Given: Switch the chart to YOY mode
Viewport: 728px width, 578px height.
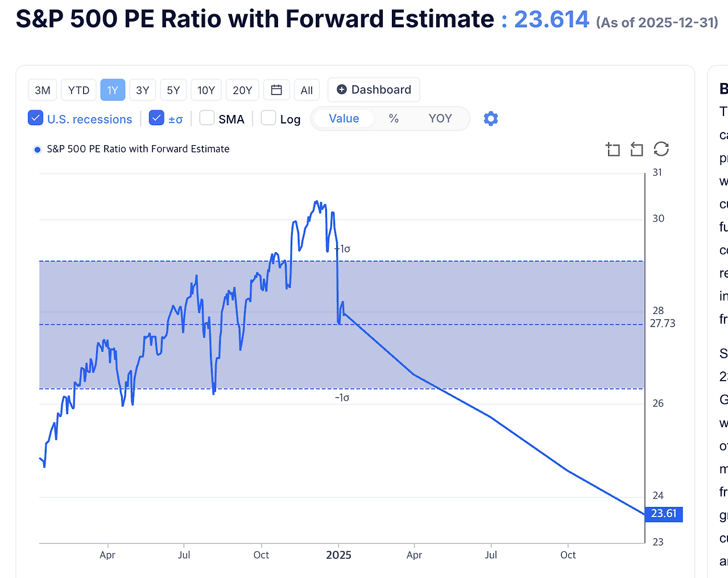Looking at the screenshot, I should (x=440, y=118).
